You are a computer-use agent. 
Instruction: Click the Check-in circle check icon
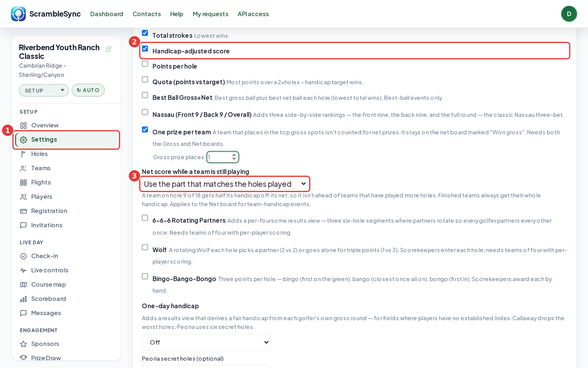pos(24,256)
